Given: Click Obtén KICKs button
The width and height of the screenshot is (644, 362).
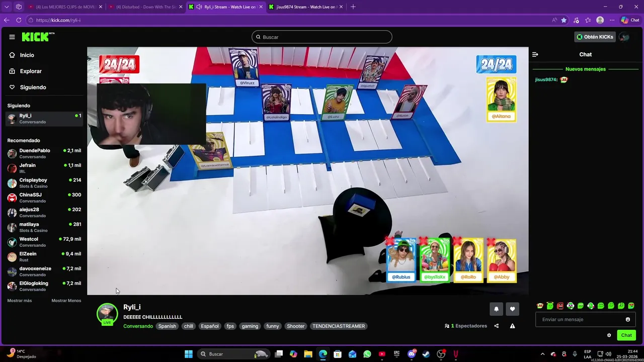Looking at the screenshot, I should point(595,37).
